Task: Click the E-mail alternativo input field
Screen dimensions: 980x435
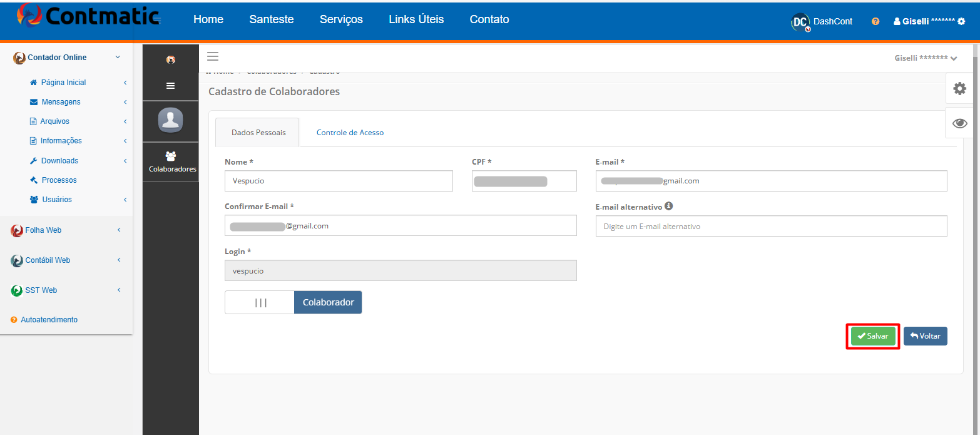Action: [x=771, y=226]
